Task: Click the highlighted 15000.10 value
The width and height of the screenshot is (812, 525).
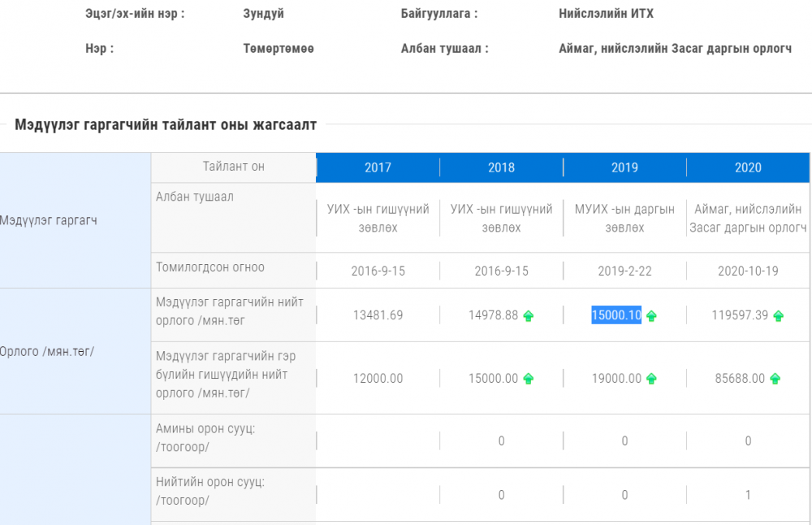Action: pos(616,315)
